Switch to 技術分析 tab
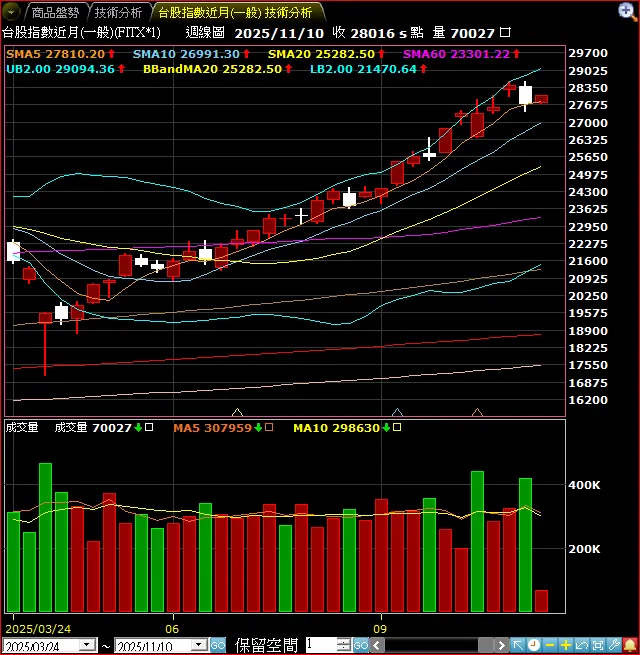 [118, 13]
